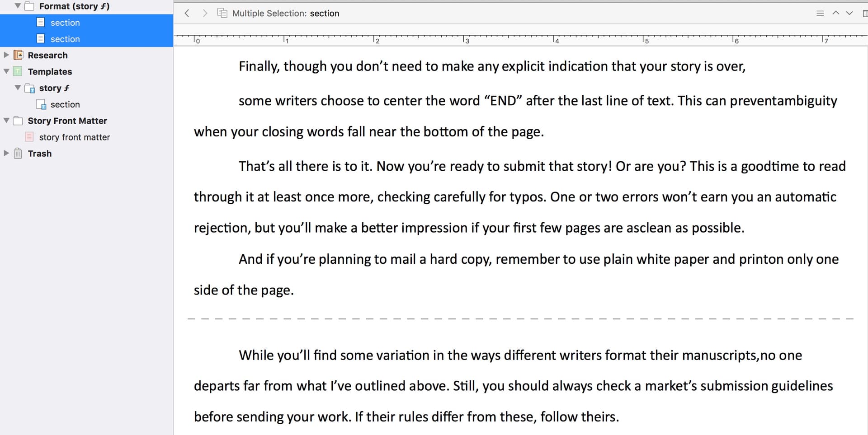This screenshot has width=868, height=435.
Task: Go forward in editor history
Action: 205,13
